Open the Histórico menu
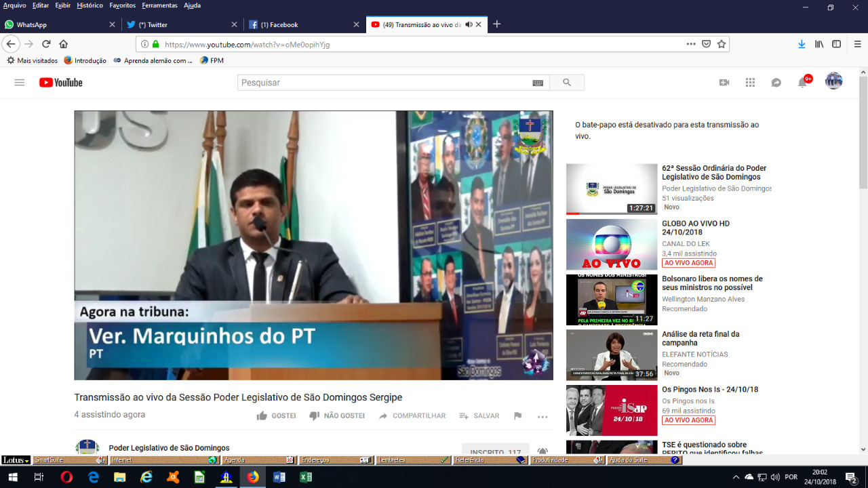This screenshot has width=868, height=488. pyautogui.click(x=90, y=5)
